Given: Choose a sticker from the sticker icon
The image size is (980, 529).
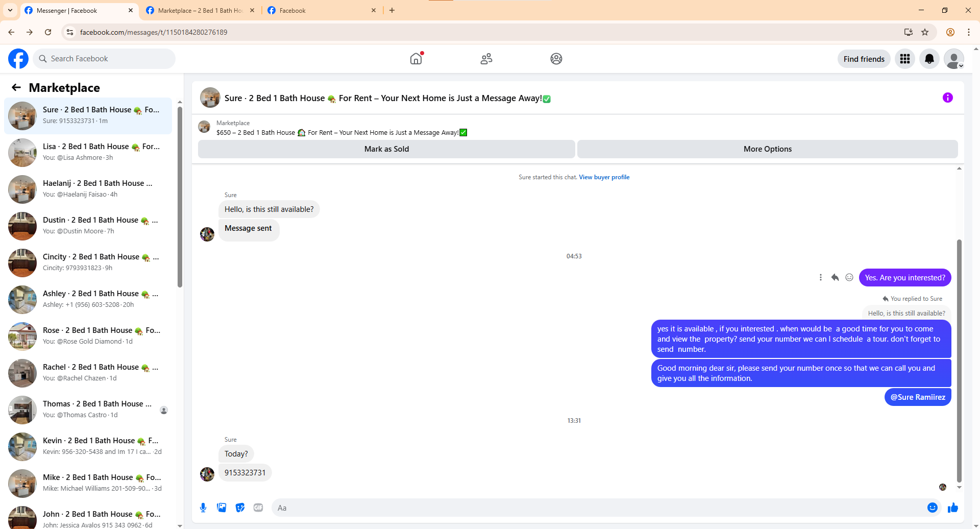Looking at the screenshot, I should pos(240,508).
